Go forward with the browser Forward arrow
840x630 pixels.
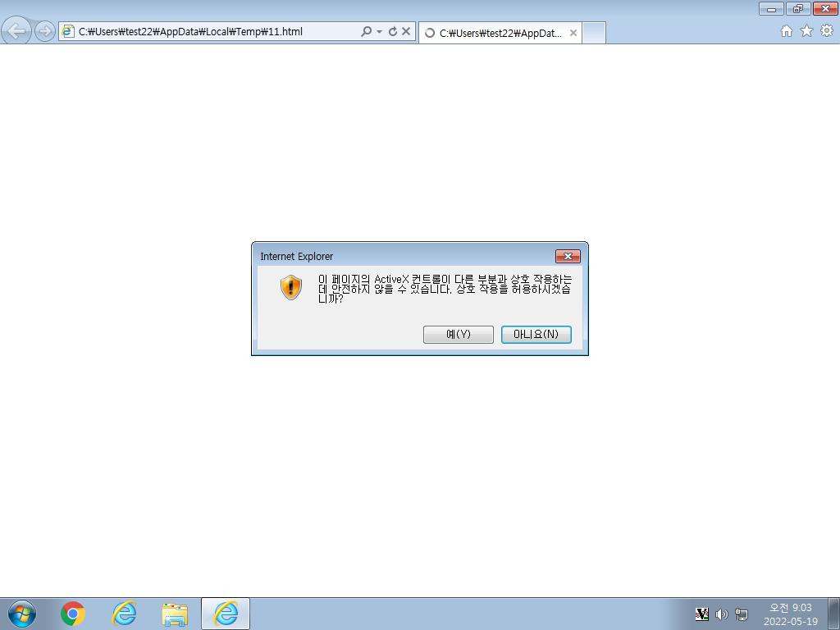[x=45, y=31]
